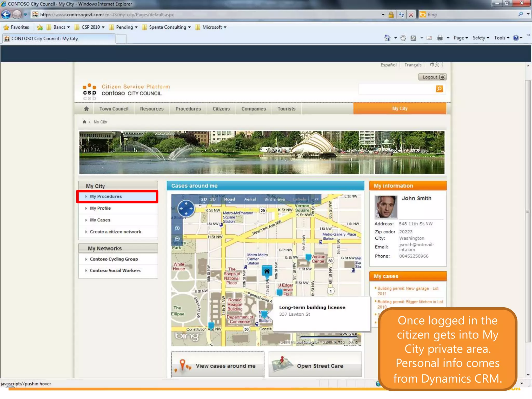Click the Refresh icon beside address bar

pos(402,15)
